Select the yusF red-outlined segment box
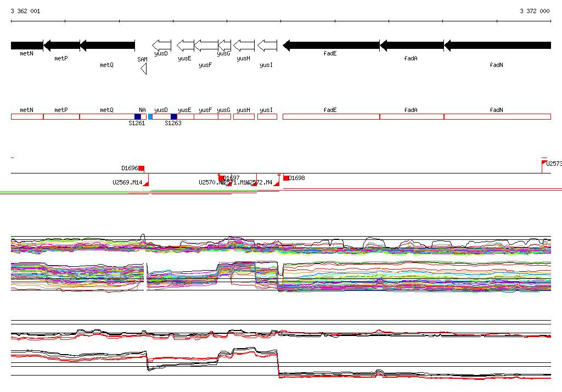Screen dimensions: 562x392 click(x=206, y=116)
